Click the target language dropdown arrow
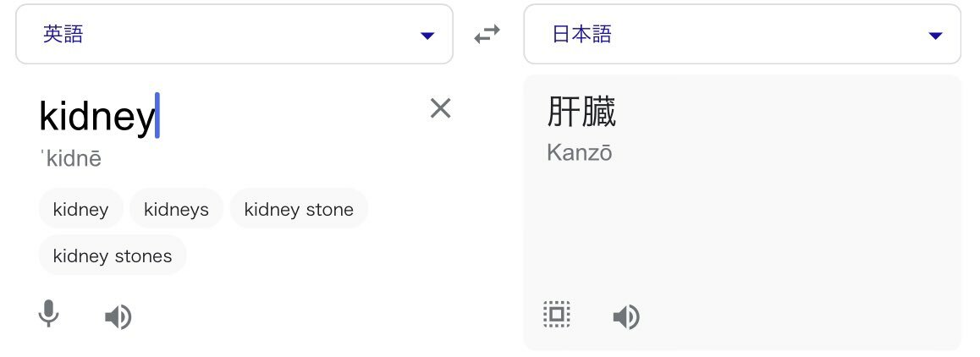This screenshot has height=357, width=980. 936,36
